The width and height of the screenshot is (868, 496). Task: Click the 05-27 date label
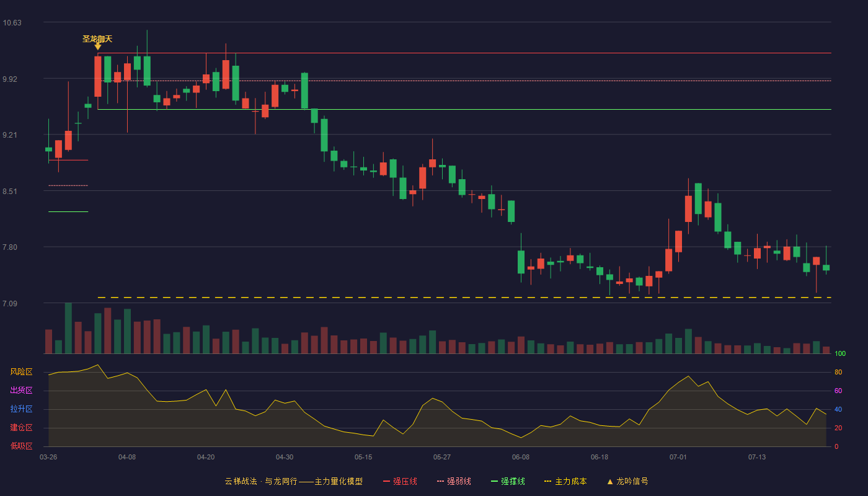click(442, 457)
